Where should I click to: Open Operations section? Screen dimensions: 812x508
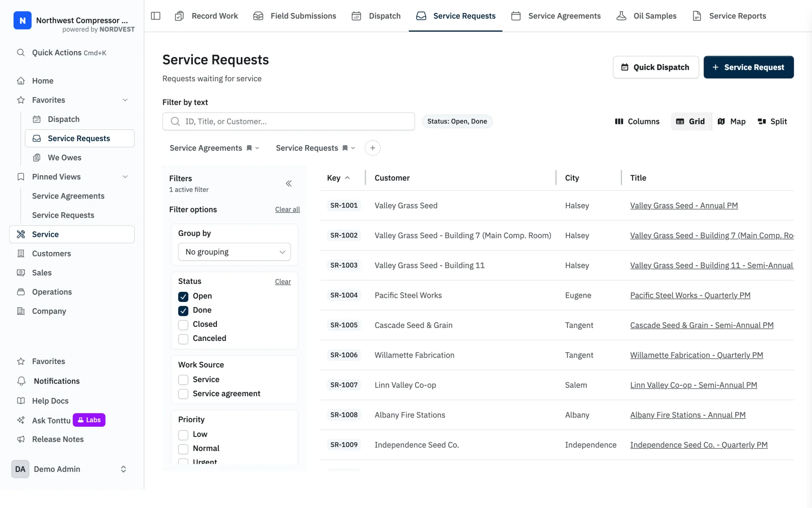pos(52,292)
